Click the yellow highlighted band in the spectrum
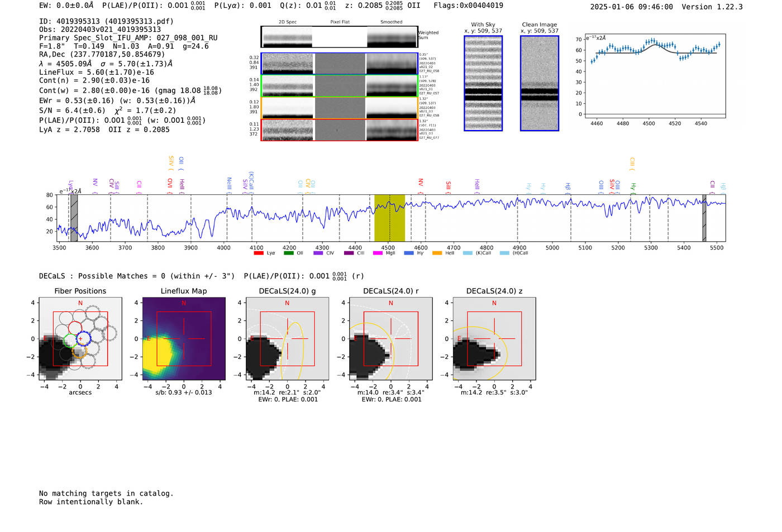Screen dimensions: 782x532 389,218
